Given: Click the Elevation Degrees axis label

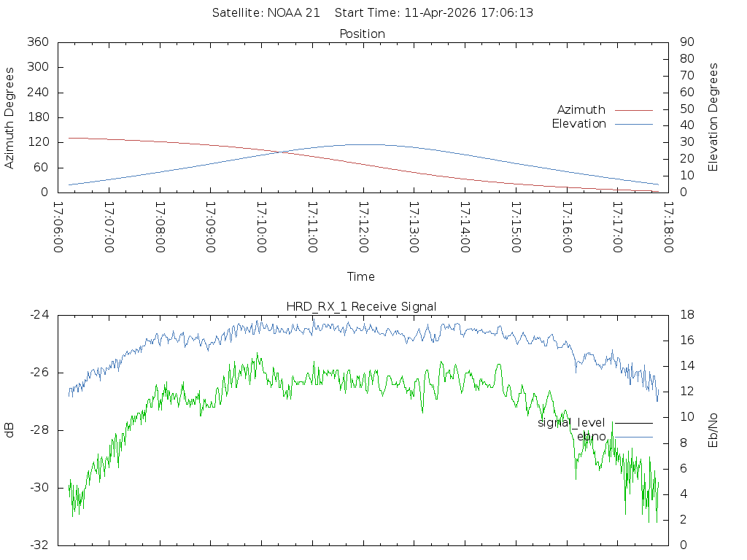Looking at the screenshot, I should pyautogui.click(x=713, y=117).
